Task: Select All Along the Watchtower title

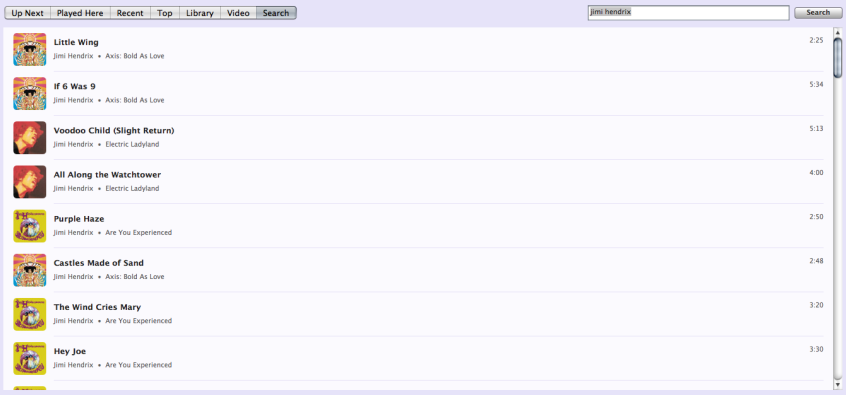Action: pos(107,175)
